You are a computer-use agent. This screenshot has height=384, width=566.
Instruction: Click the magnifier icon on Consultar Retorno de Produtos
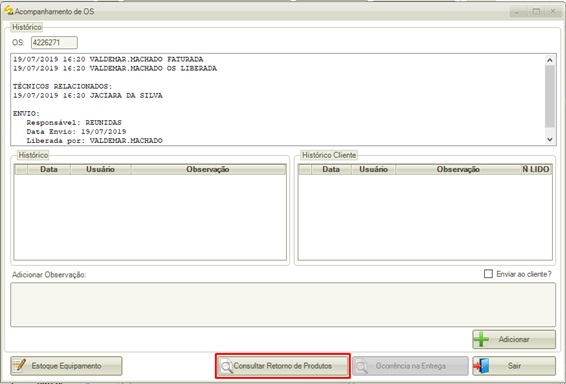[227, 366]
